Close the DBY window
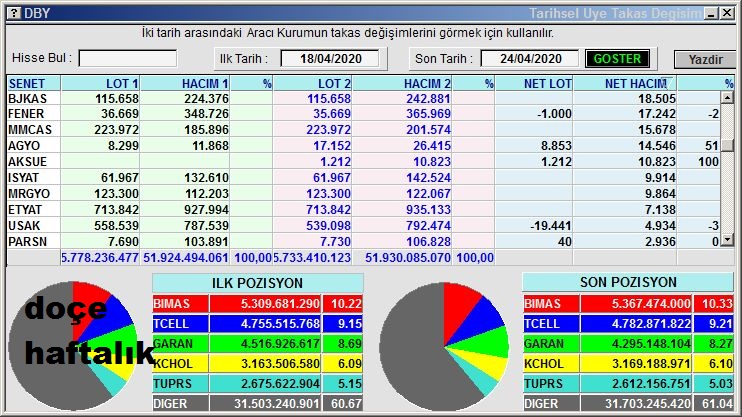Image resolution: width=742 pixels, height=417 pixels. click(x=727, y=13)
